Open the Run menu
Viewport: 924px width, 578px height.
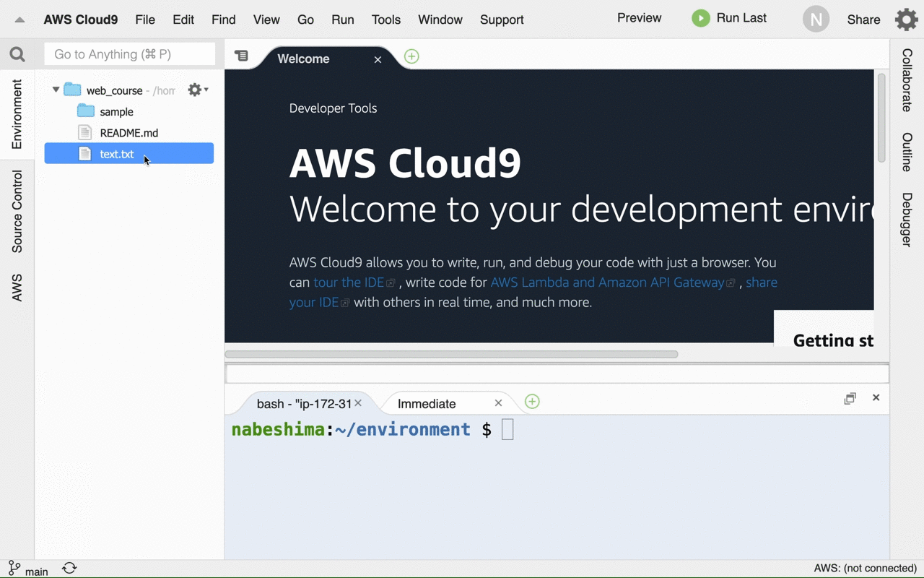[343, 20]
